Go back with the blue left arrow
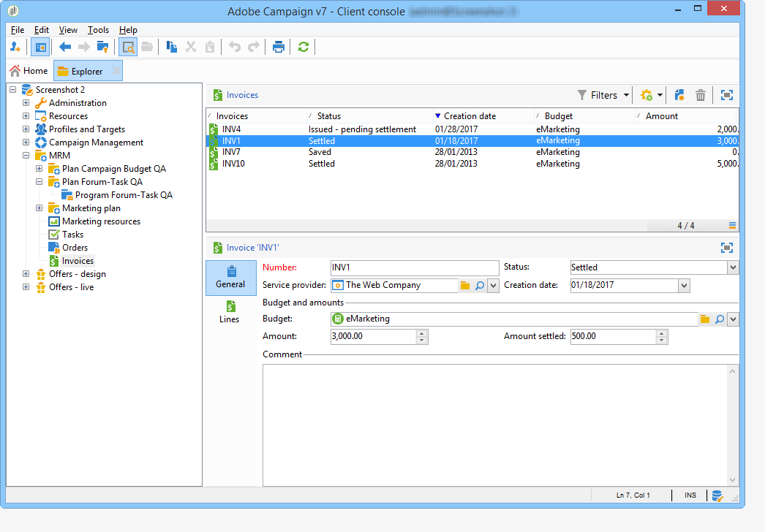 click(65, 47)
